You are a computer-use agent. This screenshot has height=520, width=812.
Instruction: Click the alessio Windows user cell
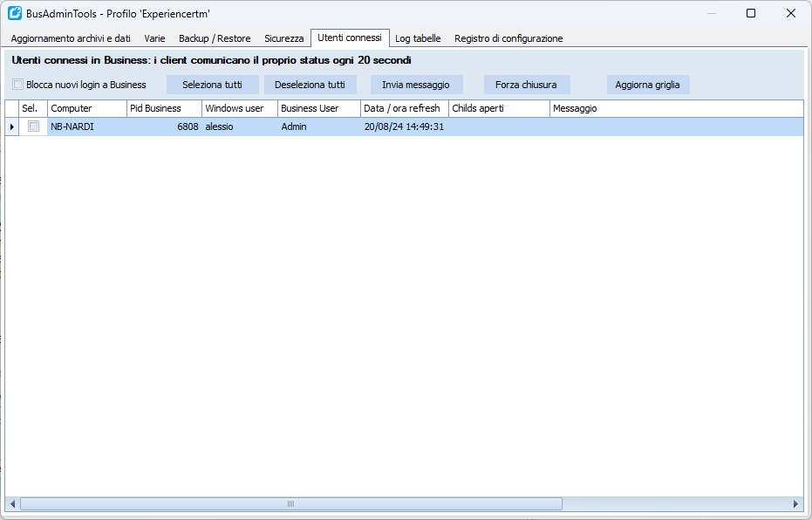tap(240, 127)
